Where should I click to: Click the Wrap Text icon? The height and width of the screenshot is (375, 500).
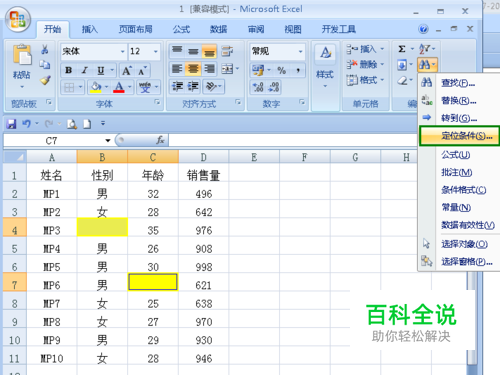click(227, 51)
